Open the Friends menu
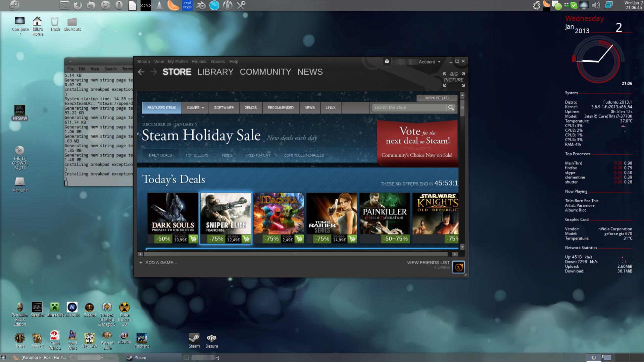 (x=199, y=61)
